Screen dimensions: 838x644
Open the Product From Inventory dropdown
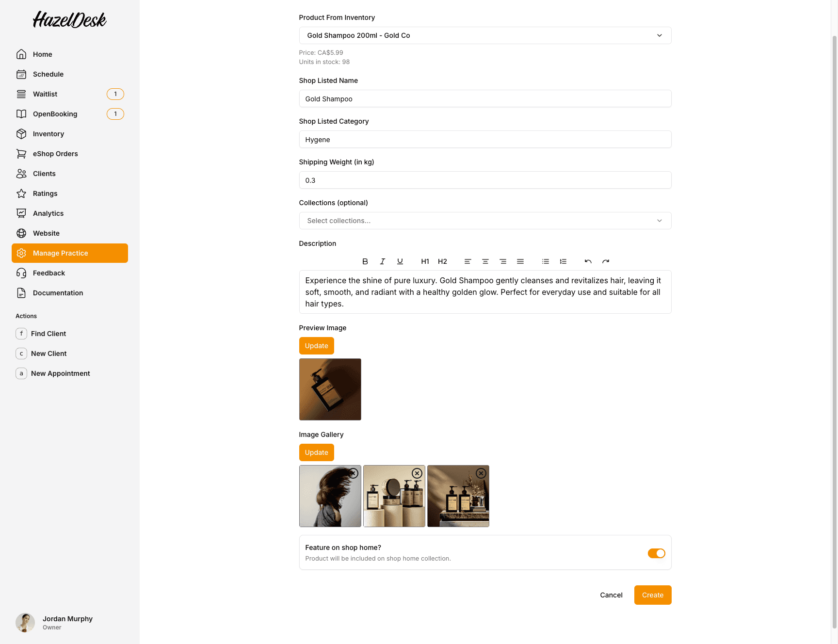pyautogui.click(x=485, y=35)
